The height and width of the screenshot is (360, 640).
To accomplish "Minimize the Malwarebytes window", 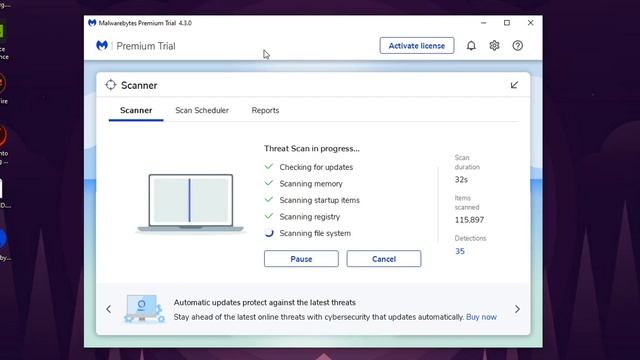I will pos(484,23).
